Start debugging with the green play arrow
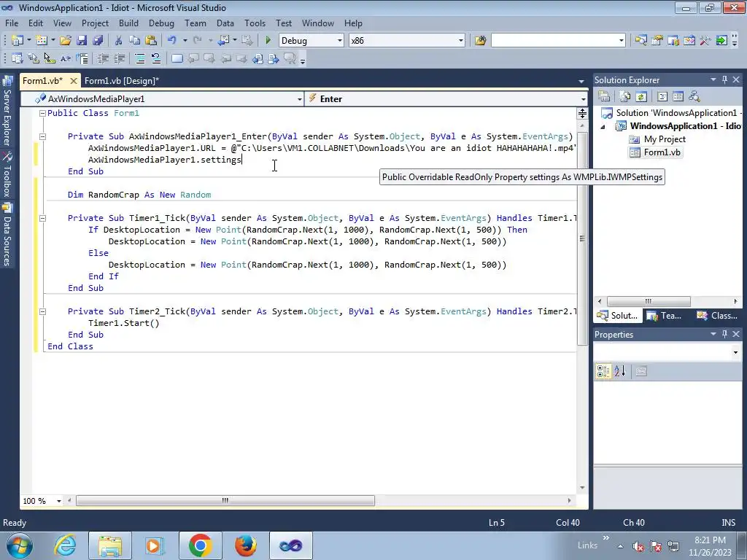Image resolution: width=747 pixels, height=560 pixels. coord(268,41)
